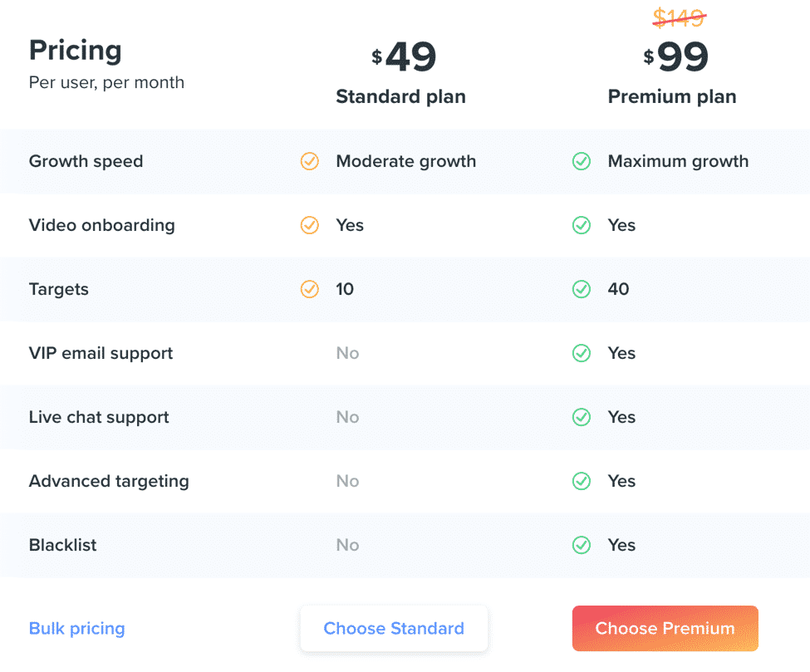Click the green check for VIP email support
The height and width of the screenshot is (672, 810).
click(582, 353)
